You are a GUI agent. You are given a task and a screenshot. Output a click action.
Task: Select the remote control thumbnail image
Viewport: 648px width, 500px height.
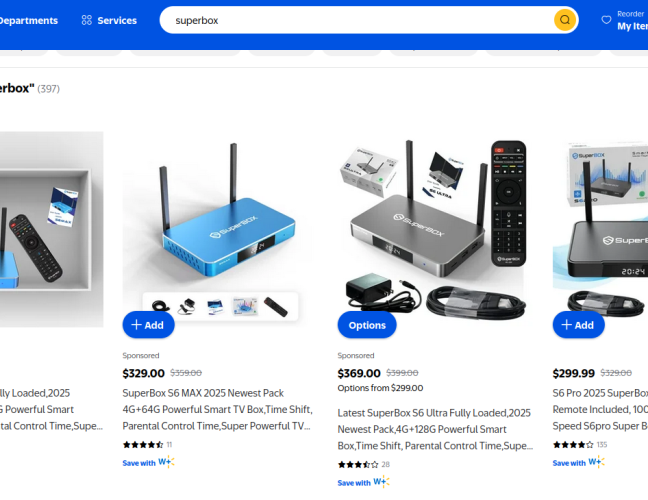276,307
